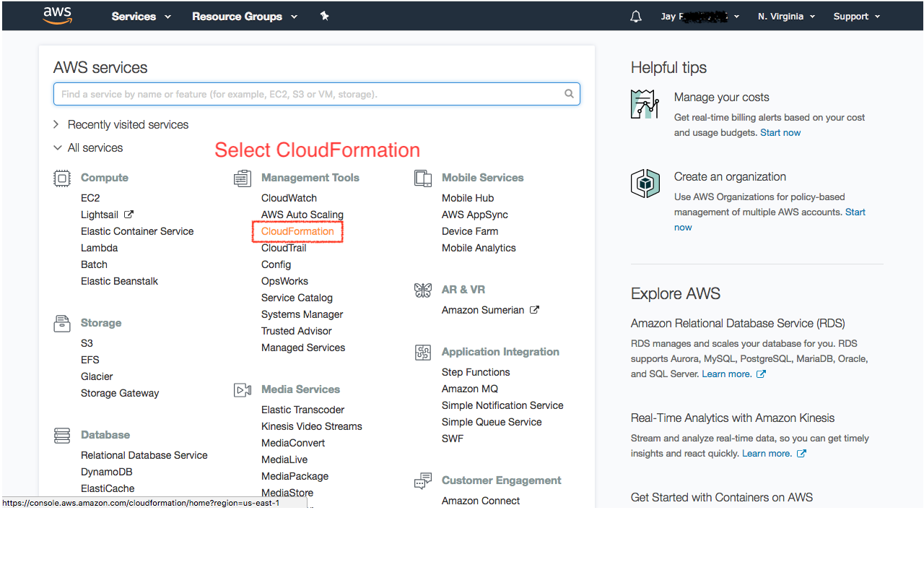
Task: Click Learn more under Amazon RDS
Action: (x=727, y=374)
